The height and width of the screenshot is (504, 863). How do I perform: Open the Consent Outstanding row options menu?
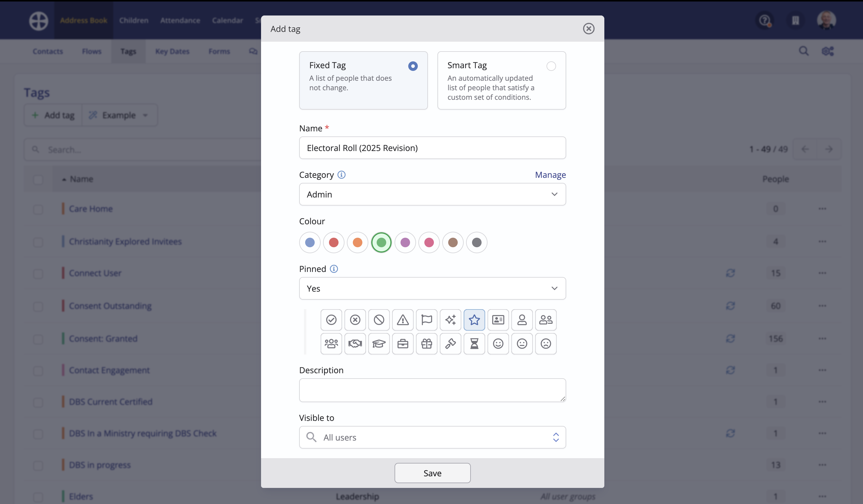tap(822, 306)
